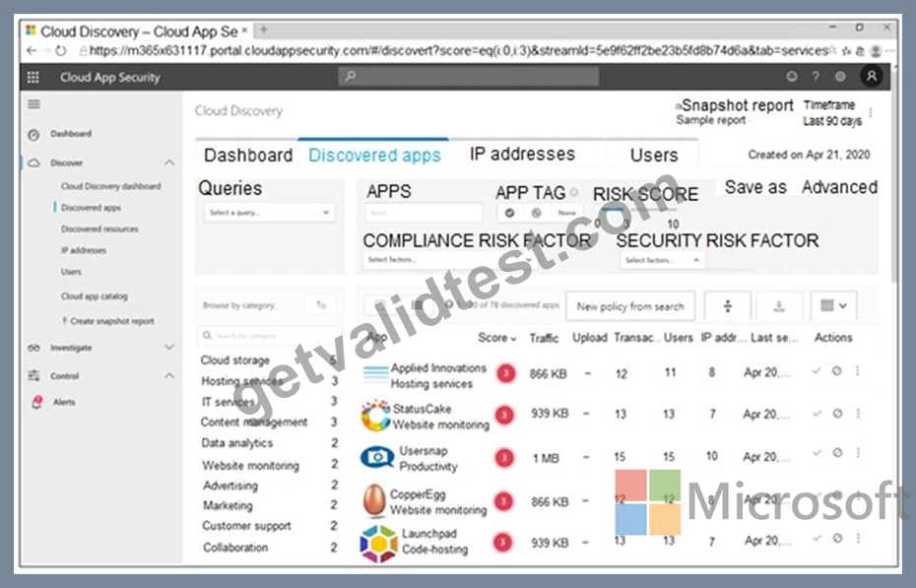Mark StatusCake as sanctioned

(x=817, y=414)
